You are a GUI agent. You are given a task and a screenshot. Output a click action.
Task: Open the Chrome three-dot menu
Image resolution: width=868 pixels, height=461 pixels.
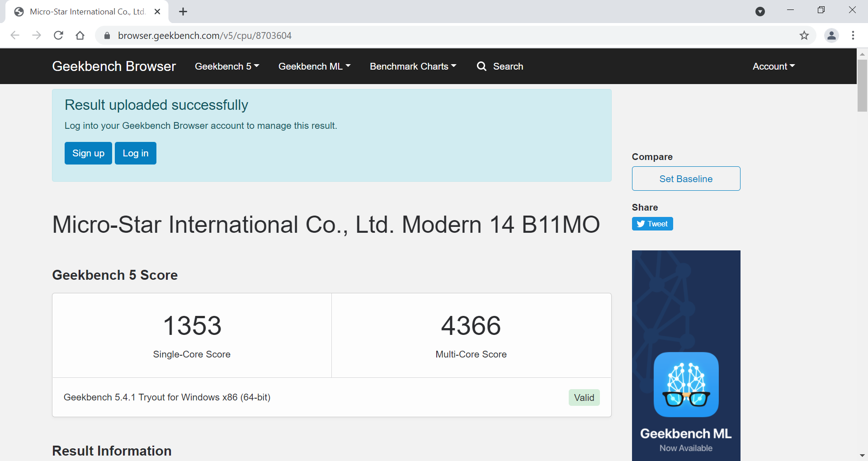[x=853, y=35]
